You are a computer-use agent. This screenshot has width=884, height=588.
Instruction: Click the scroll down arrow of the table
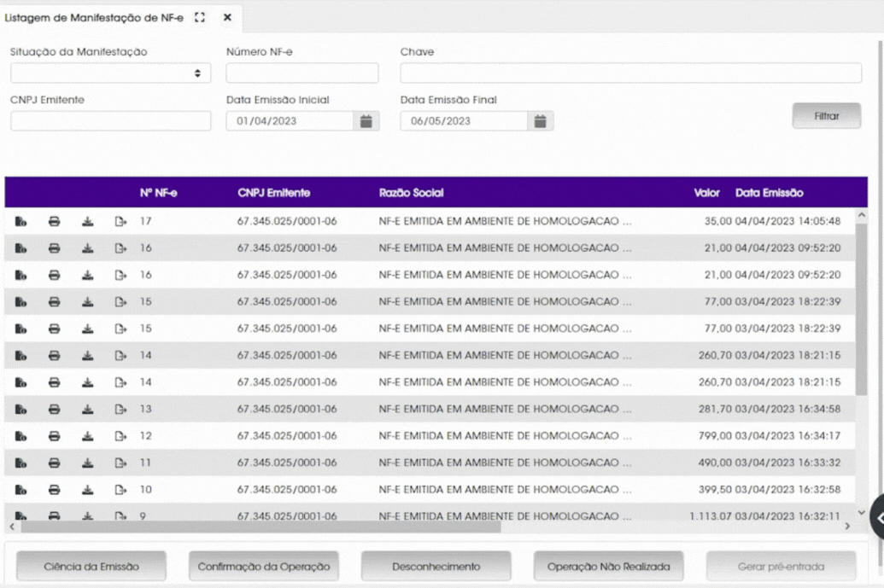pos(861,513)
